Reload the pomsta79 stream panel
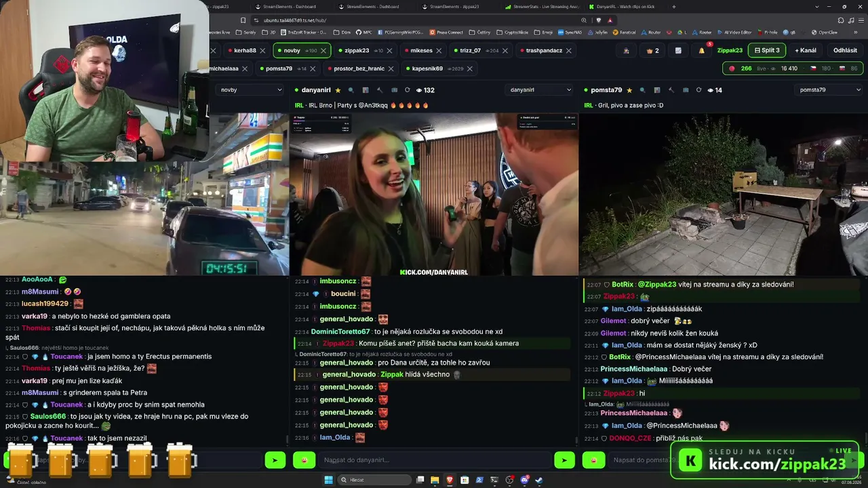The width and height of the screenshot is (868, 488). [x=698, y=90]
